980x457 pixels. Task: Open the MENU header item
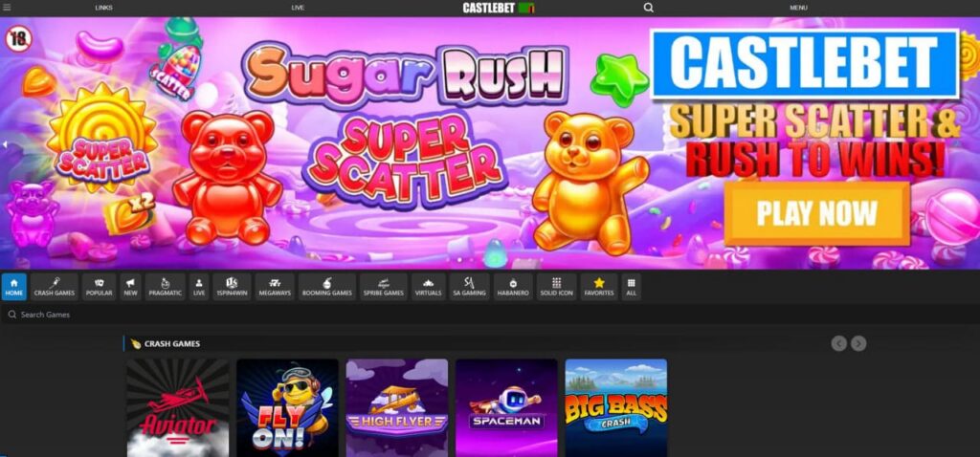point(798,8)
